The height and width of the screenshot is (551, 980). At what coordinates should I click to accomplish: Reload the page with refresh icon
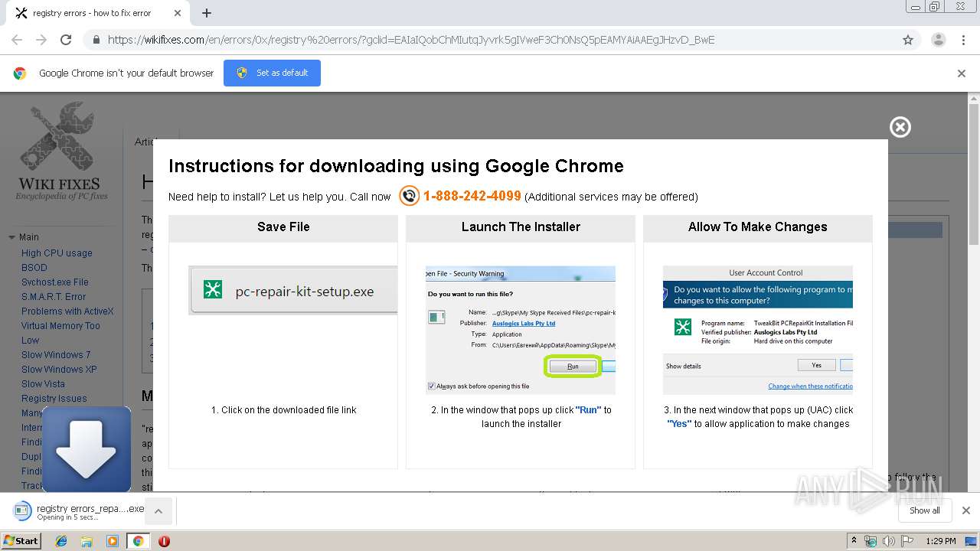tap(66, 40)
